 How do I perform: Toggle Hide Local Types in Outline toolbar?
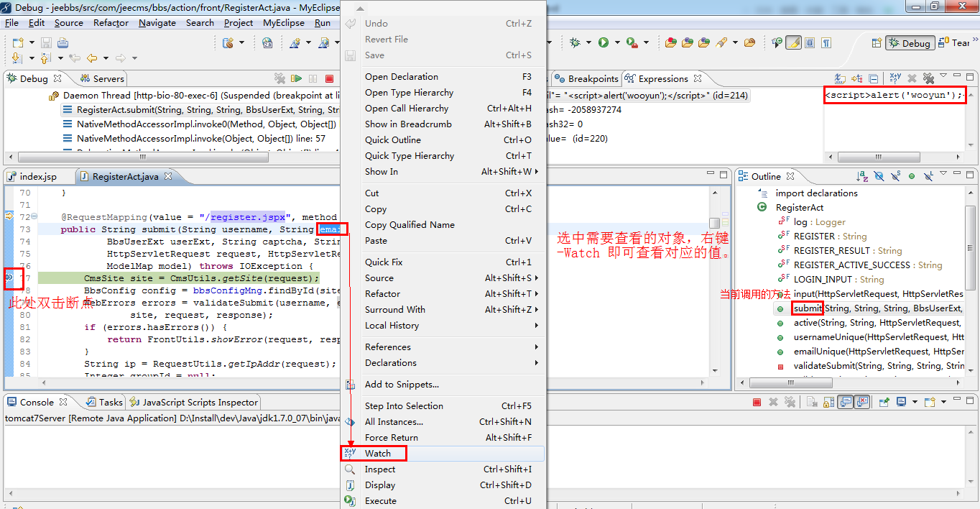(928, 176)
